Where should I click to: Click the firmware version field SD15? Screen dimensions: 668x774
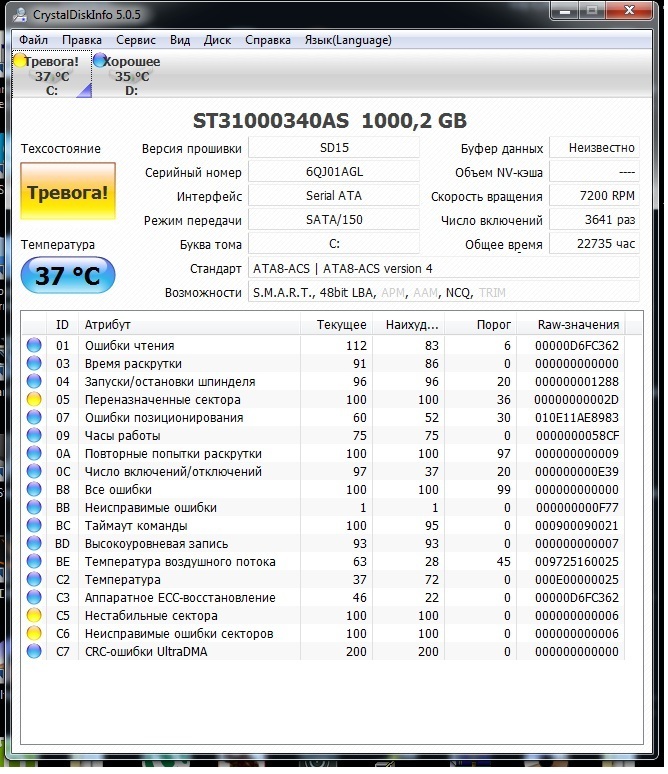click(334, 148)
